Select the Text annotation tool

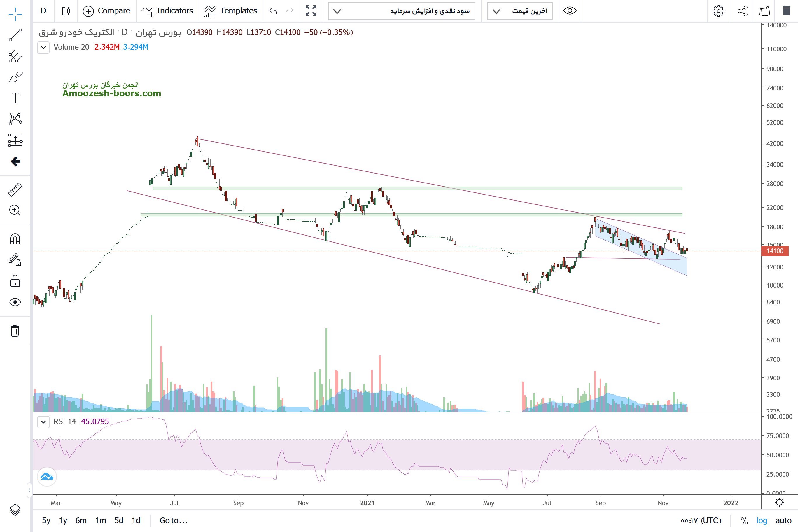coord(15,98)
